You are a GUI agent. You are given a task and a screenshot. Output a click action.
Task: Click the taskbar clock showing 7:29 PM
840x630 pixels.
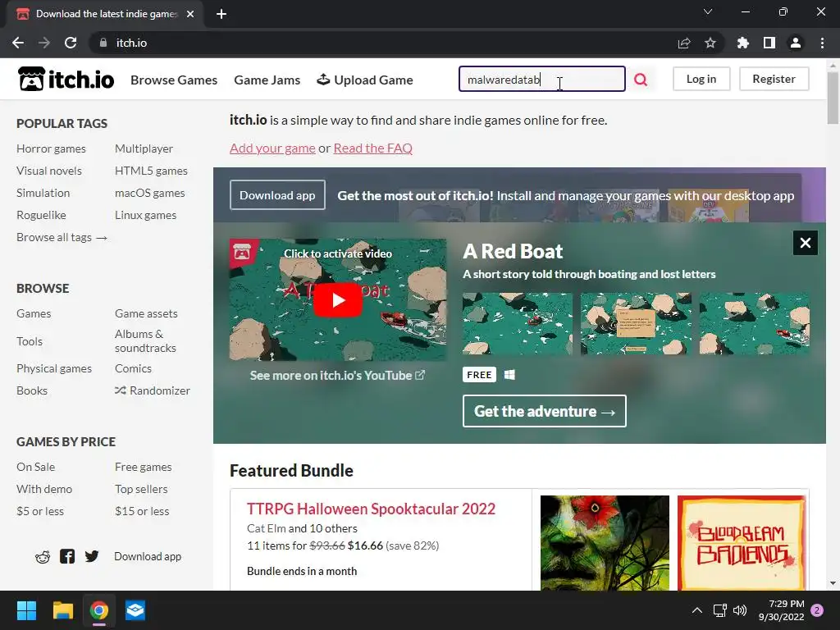click(x=781, y=610)
